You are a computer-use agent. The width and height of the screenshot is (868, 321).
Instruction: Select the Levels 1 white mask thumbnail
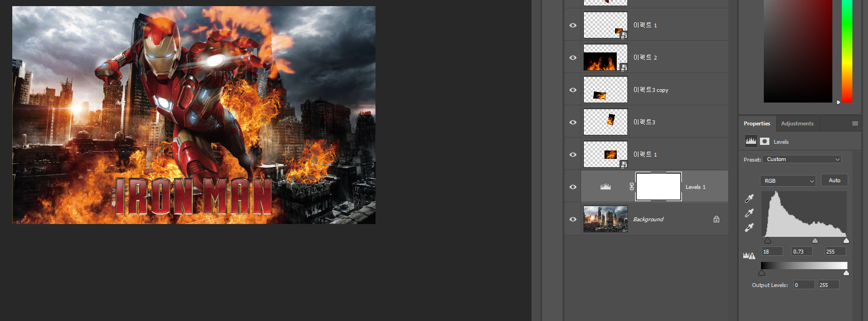click(x=659, y=187)
